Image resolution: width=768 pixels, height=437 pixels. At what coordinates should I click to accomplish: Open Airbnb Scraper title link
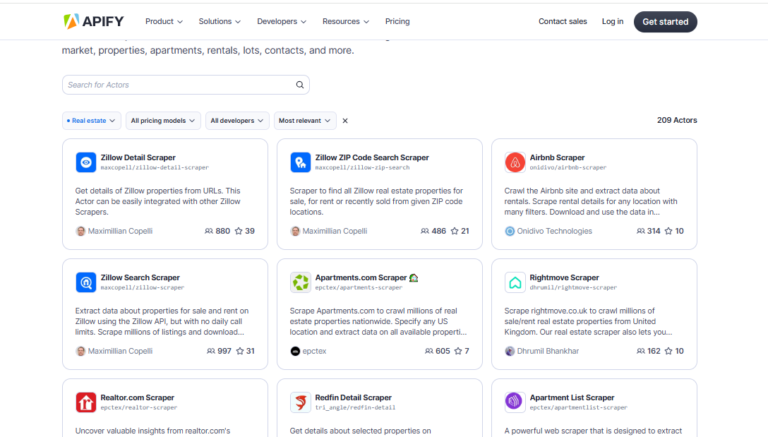point(557,158)
